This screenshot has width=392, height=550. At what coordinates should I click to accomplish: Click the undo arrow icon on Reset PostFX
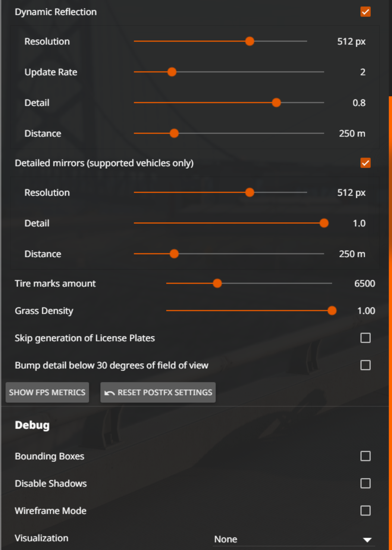point(109,393)
